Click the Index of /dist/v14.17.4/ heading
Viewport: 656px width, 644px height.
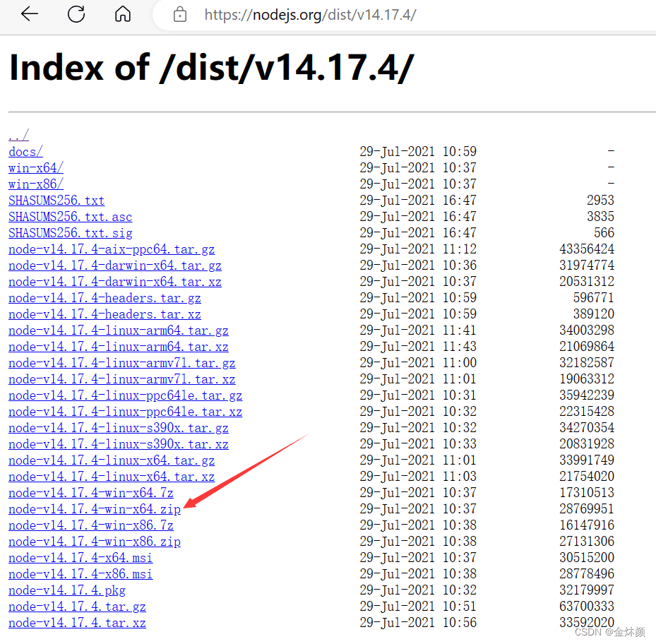click(x=212, y=68)
